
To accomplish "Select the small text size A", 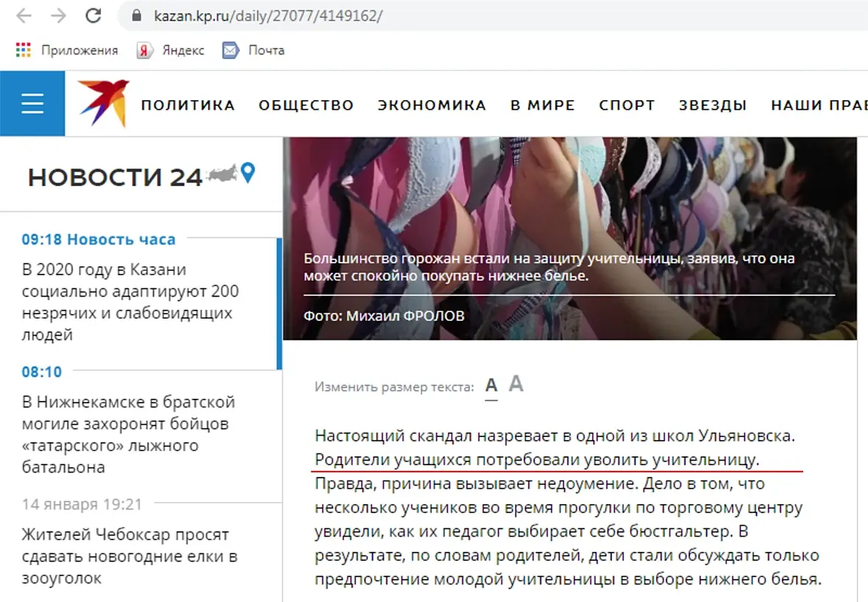I will 491,385.
